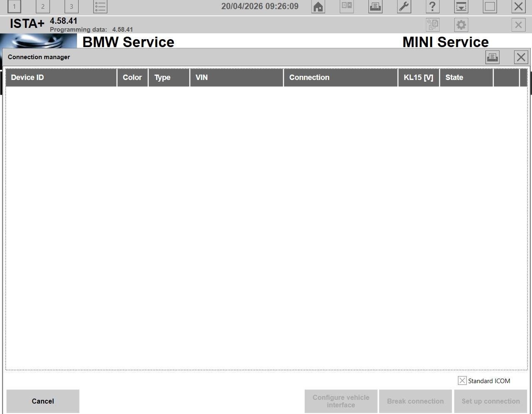
Task: Open the wrench administration settings
Action: (x=404, y=7)
